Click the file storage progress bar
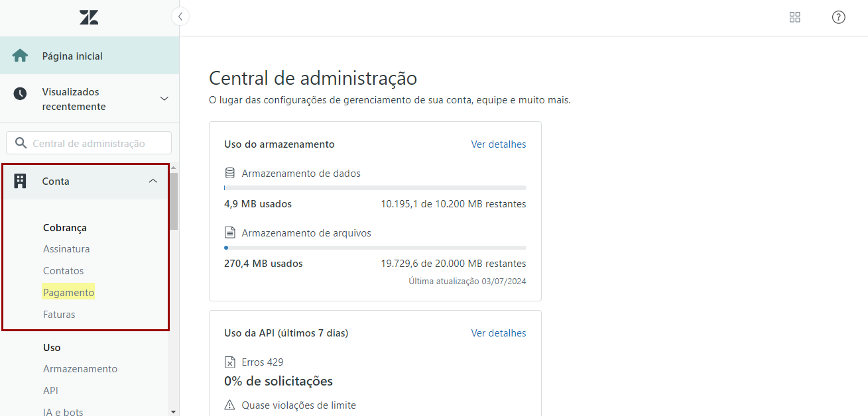Screen dimensions: 868x416 click(x=375, y=248)
